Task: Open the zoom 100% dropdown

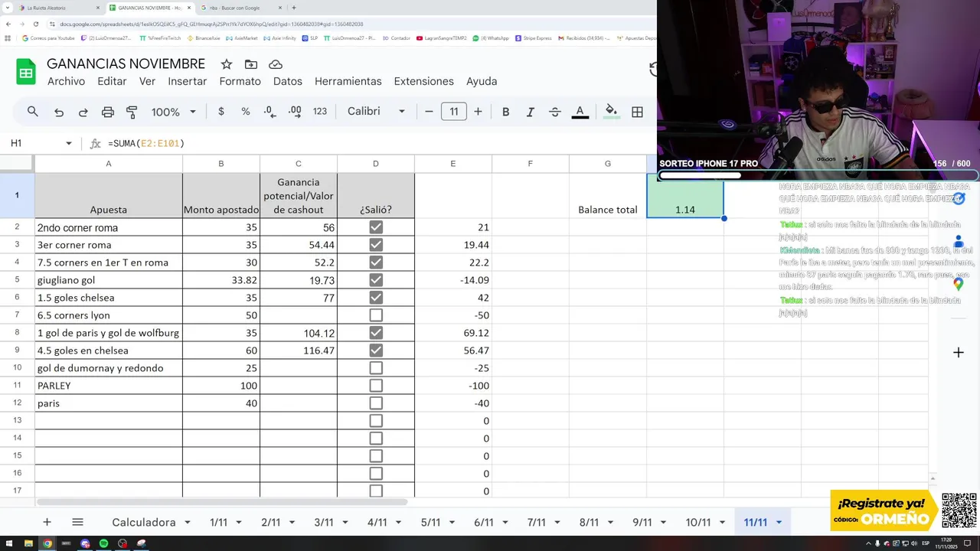Action: coord(174,112)
